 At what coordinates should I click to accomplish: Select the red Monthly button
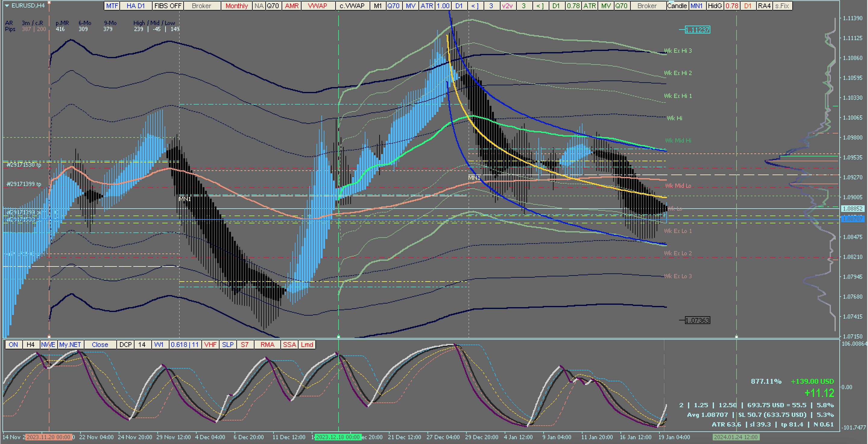click(236, 6)
